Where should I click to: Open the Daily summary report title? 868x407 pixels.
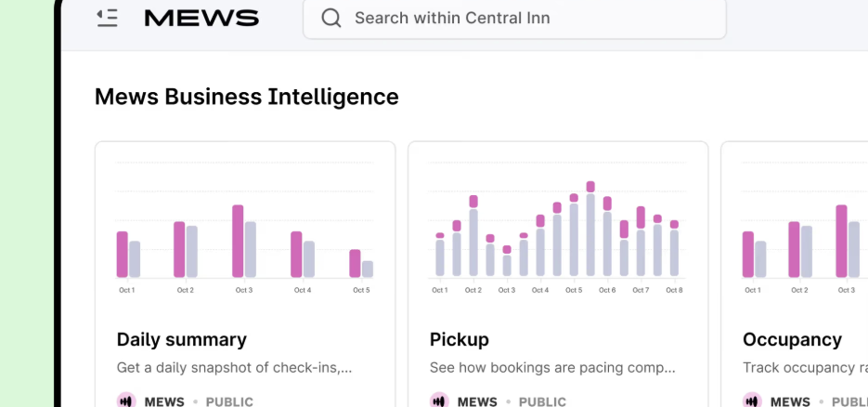pos(182,339)
